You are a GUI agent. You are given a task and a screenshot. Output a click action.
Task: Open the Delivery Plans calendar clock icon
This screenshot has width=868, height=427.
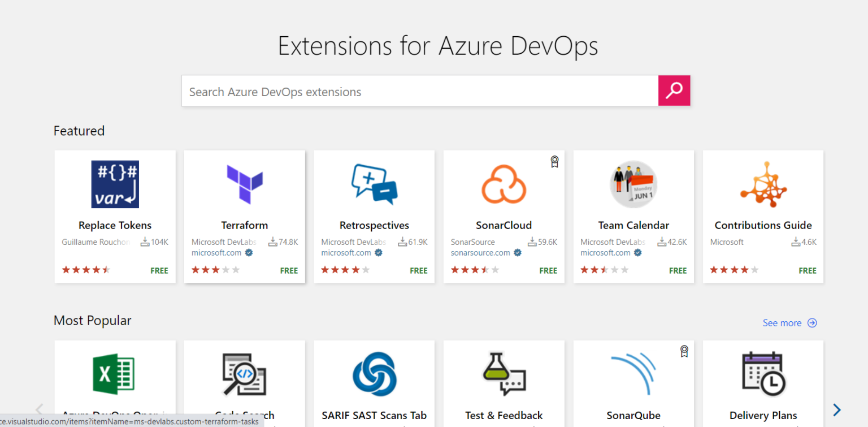tap(763, 374)
